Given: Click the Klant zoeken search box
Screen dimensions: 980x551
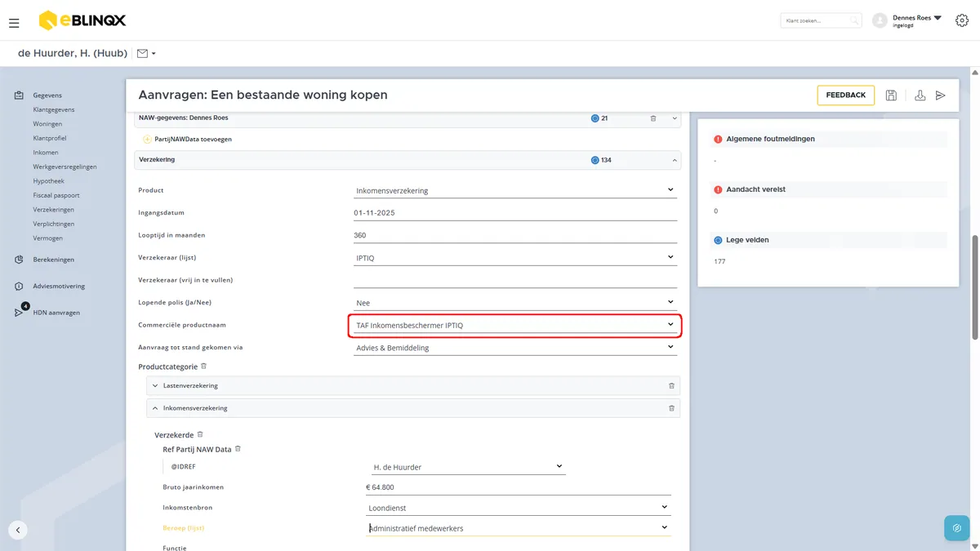Looking at the screenshot, I should click(820, 20).
